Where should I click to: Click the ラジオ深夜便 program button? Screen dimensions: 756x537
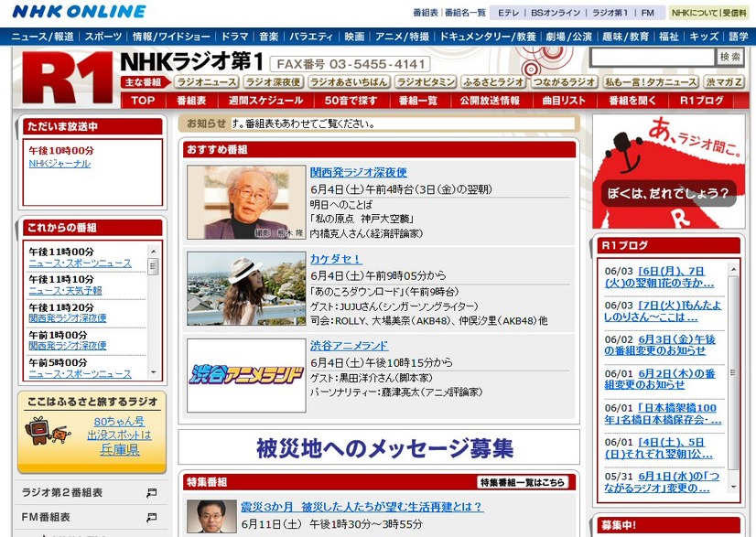[x=273, y=82]
